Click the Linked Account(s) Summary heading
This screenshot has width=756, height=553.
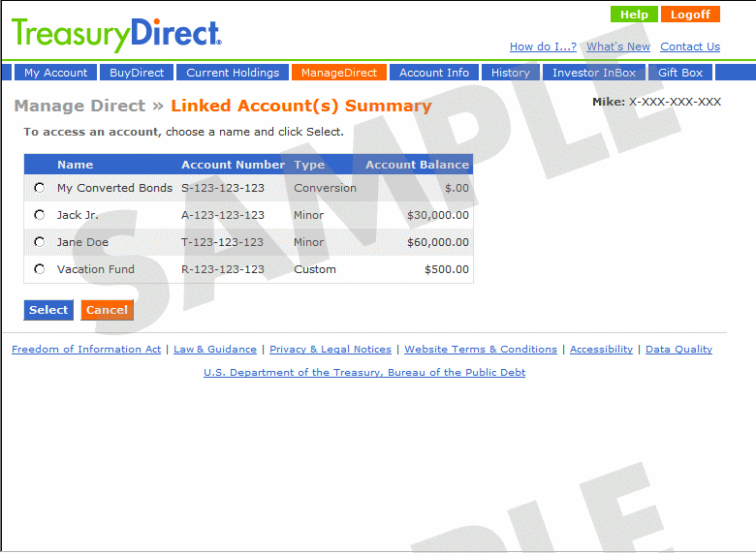coord(301,106)
